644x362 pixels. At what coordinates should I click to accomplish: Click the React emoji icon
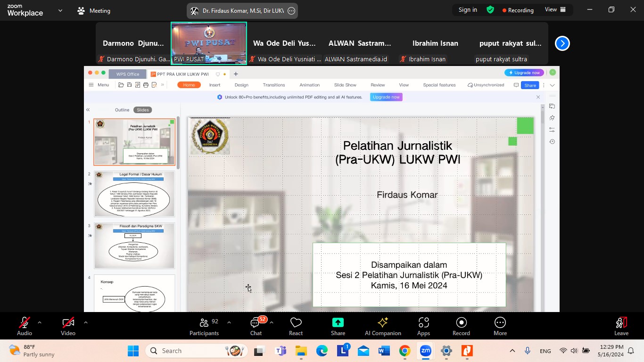pyautogui.click(x=296, y=327)
